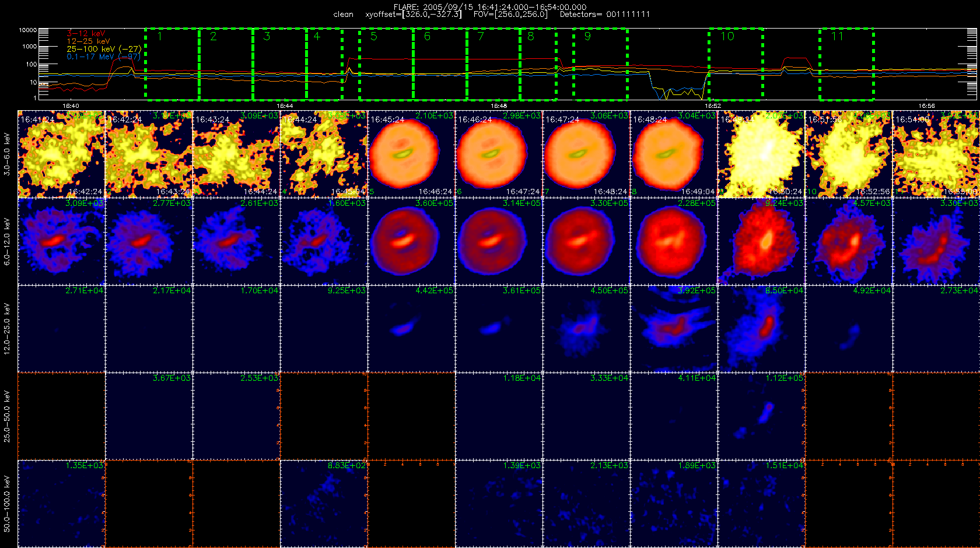Click the 16:40 time axis label
Viewport: 980px width, 548px height.
(71, 106)
